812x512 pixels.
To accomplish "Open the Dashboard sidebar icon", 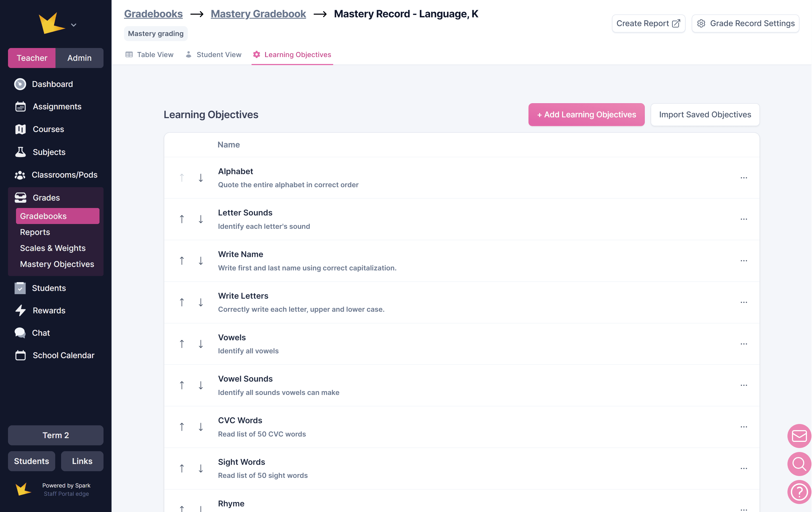I will (20, 84).
